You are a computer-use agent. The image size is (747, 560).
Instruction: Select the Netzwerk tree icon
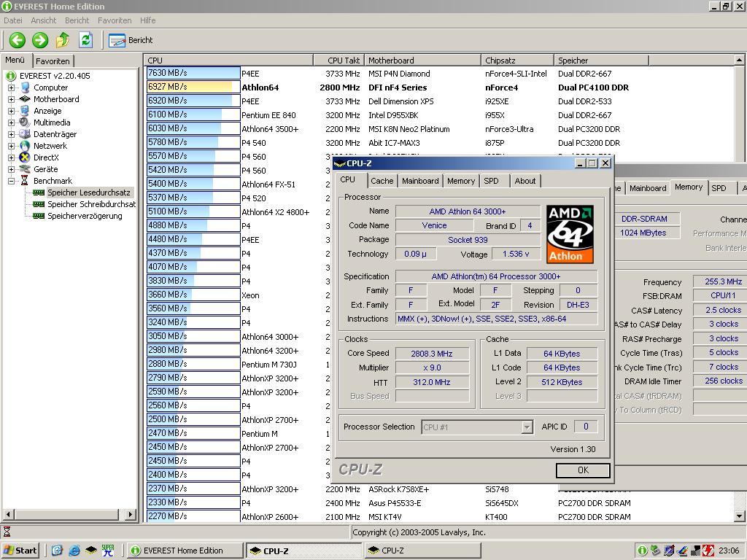[x=25, y=146]
